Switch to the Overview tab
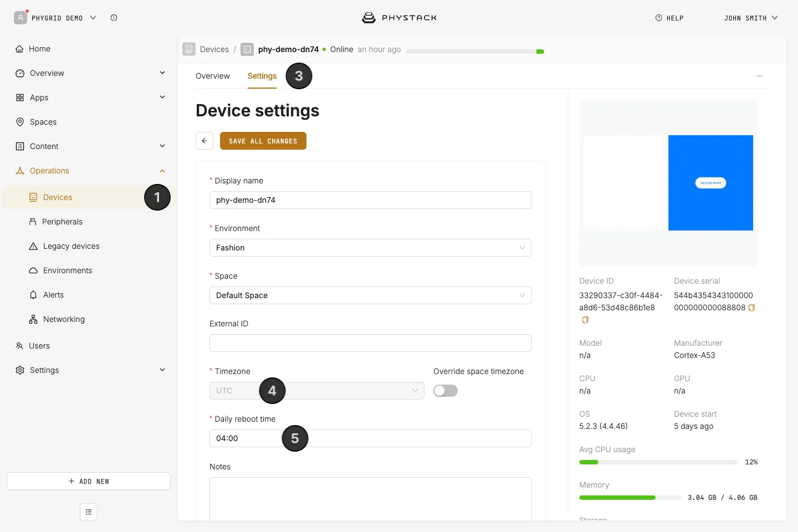 [213, 76]
